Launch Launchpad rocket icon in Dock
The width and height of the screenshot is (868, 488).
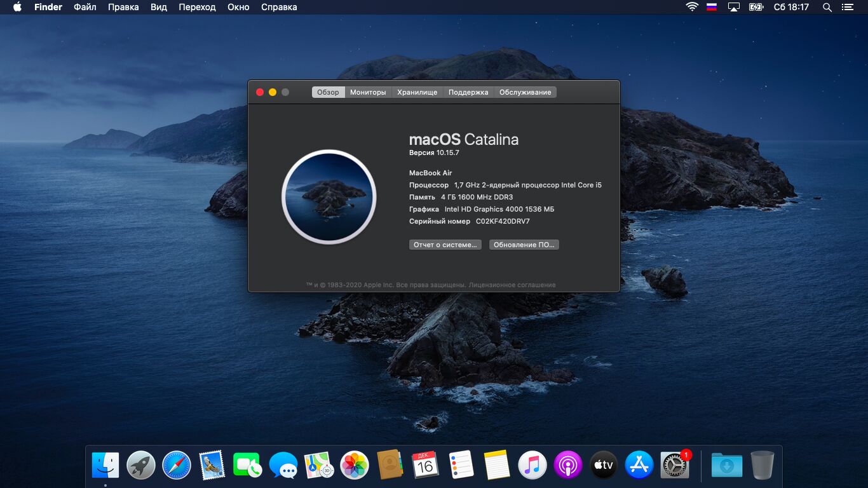[x=141, y=466]
